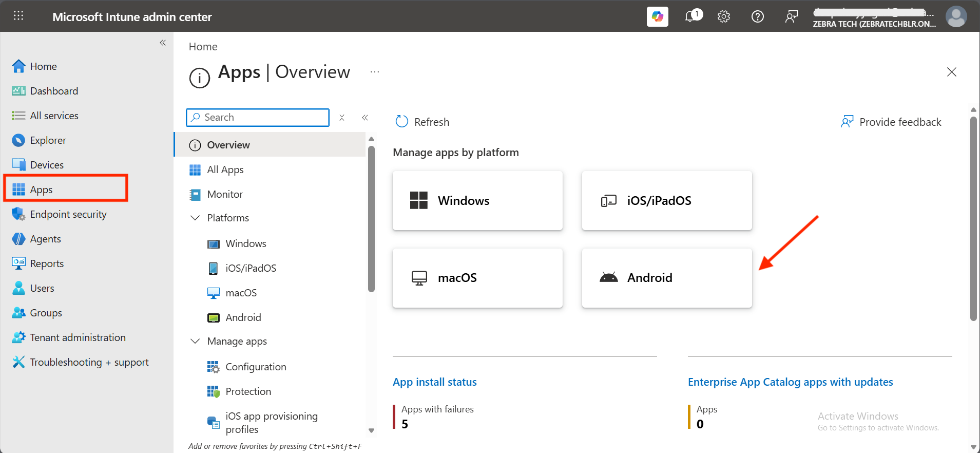Open Android under Platforms
The width and height of the screenshot is (980, 453).
243,317
